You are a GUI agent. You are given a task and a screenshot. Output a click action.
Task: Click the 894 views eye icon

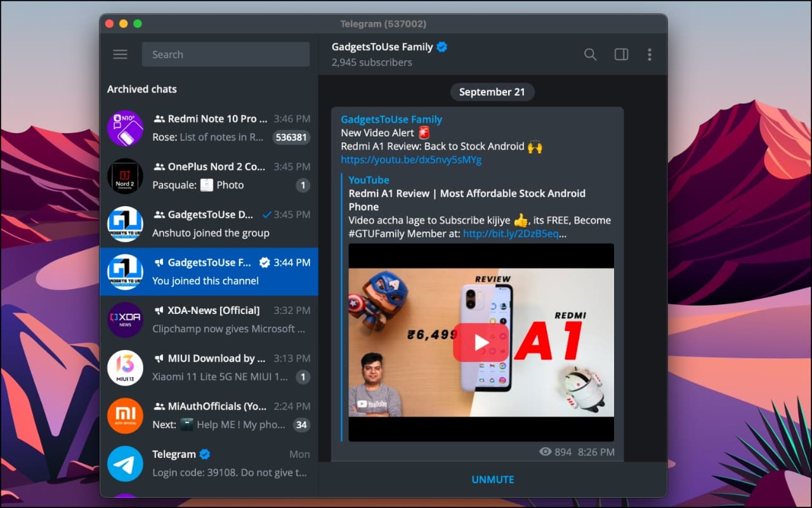point(545,452)
